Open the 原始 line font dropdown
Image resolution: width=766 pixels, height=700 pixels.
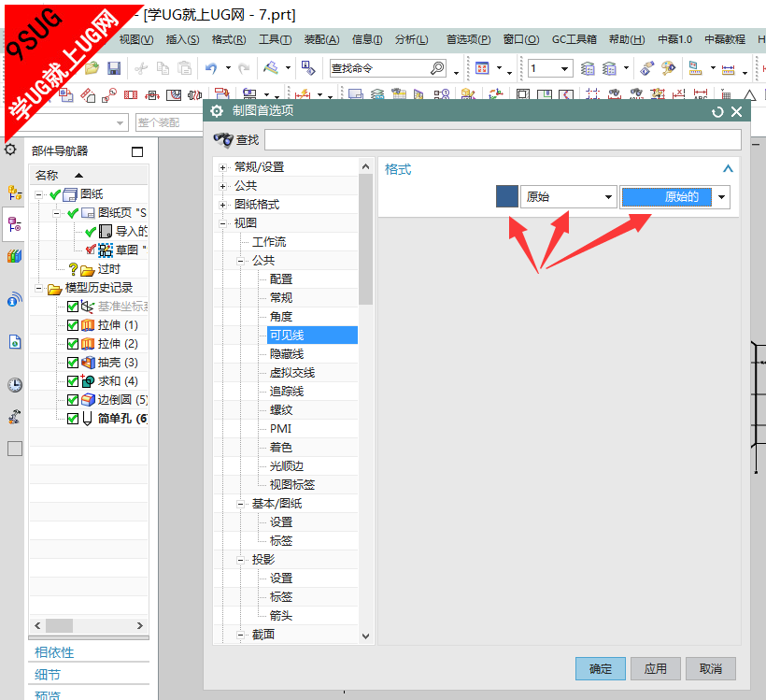click(x=569, y=197)
